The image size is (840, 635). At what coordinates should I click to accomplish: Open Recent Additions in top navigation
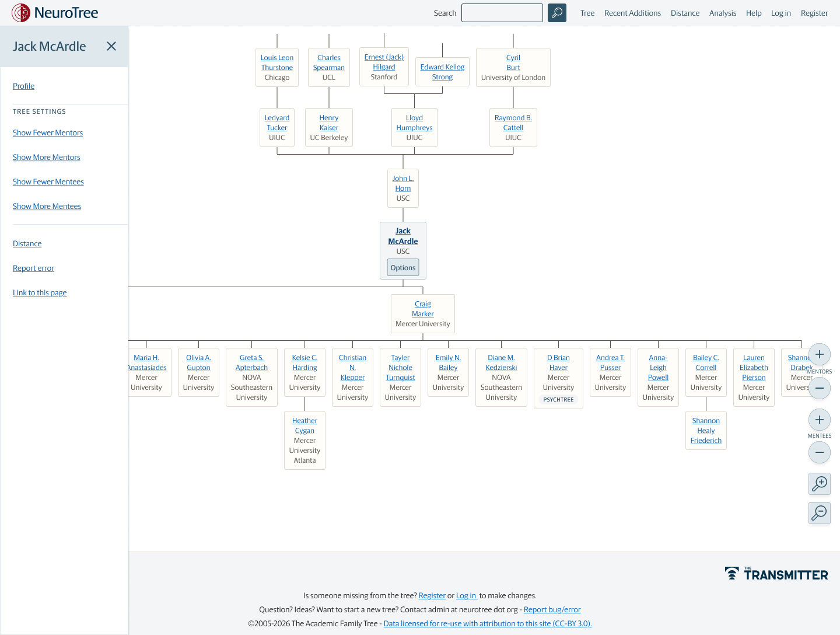coord(632,13)
